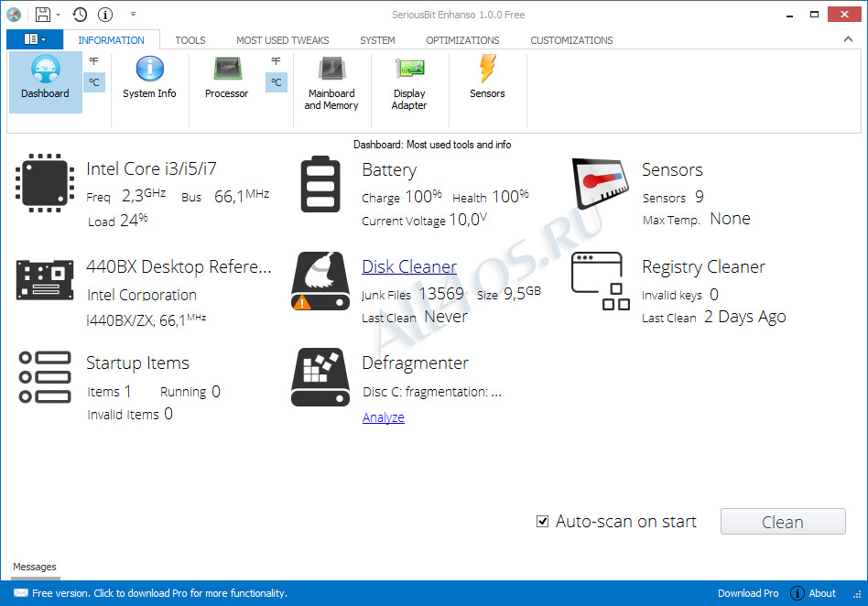Click the Disk Cleaner broom drive icon
Screen dimensions: 868x606
[x=320, y=281]
